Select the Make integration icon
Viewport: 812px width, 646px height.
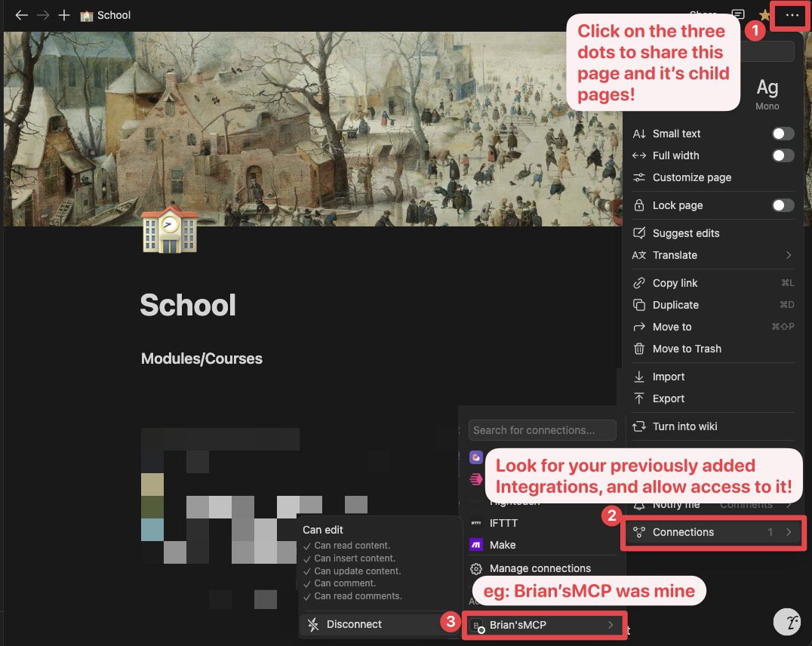[x=476, y=544]
